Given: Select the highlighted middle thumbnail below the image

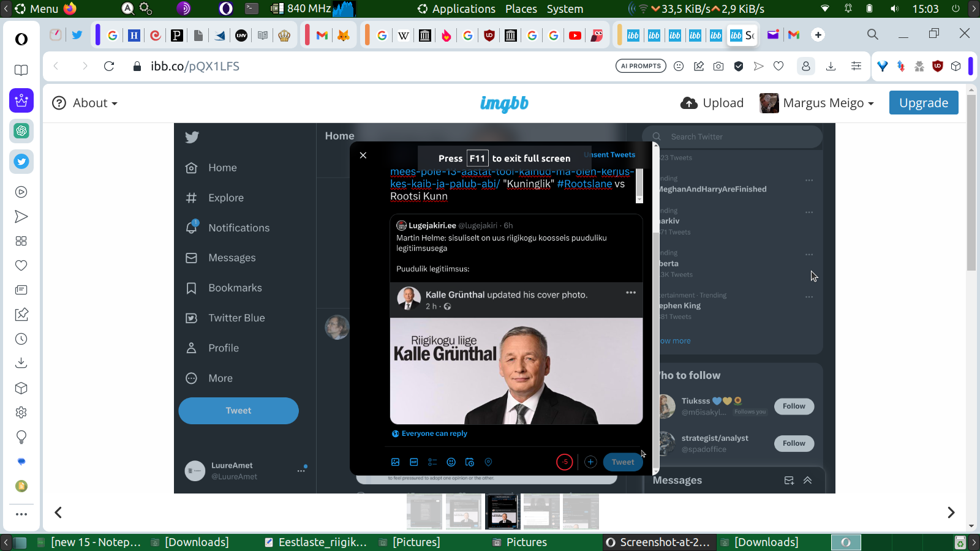Looking at the screenshot, I should click(503, 511).
